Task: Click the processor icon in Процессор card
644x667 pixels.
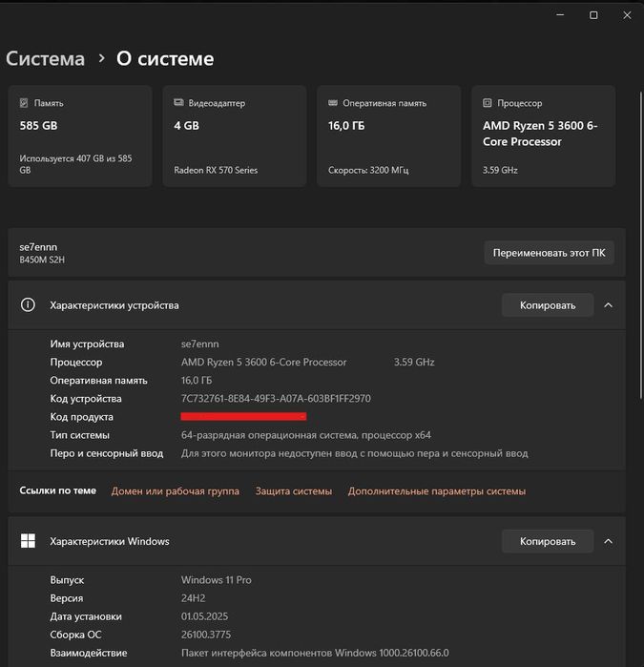Action: 488,103
